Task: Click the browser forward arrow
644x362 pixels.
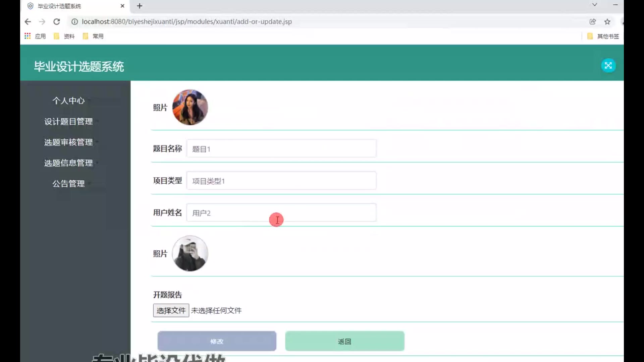Action: coord(42,22)
